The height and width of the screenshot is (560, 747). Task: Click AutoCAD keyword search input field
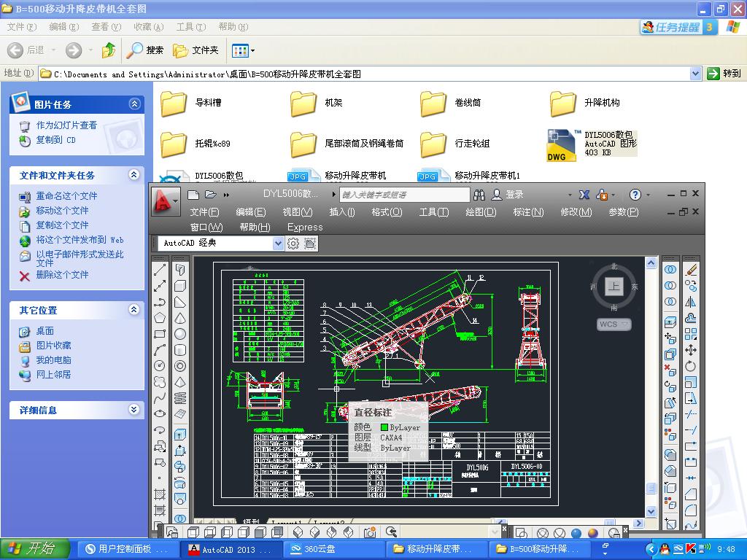404,194
